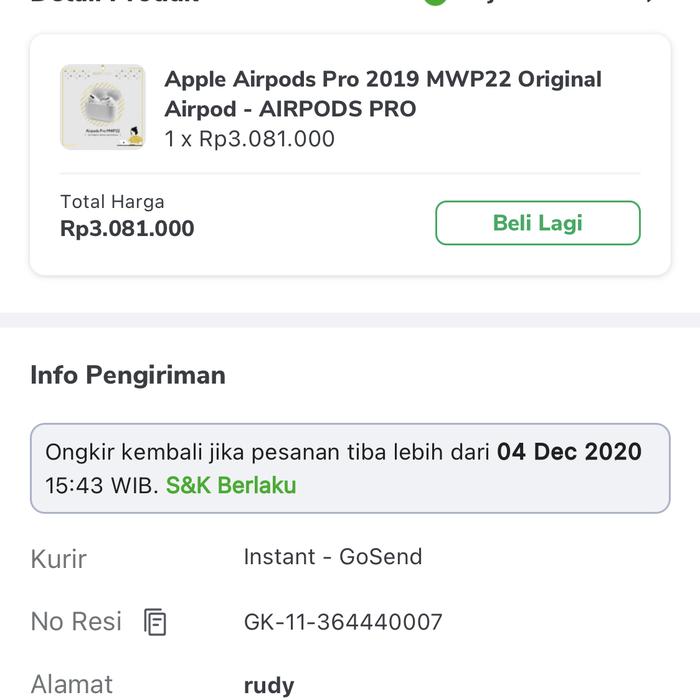Select the recipient name rudy

pos(269,685)
